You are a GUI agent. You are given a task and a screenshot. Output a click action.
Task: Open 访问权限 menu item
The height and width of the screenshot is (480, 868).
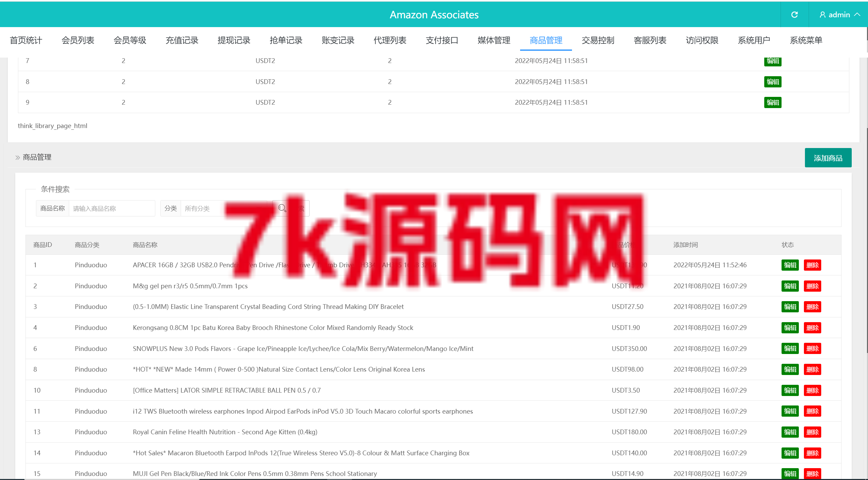pos(702,40)
